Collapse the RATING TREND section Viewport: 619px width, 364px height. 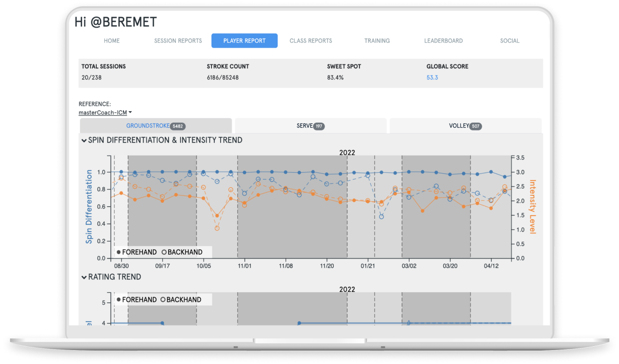[x=84, y=277]
